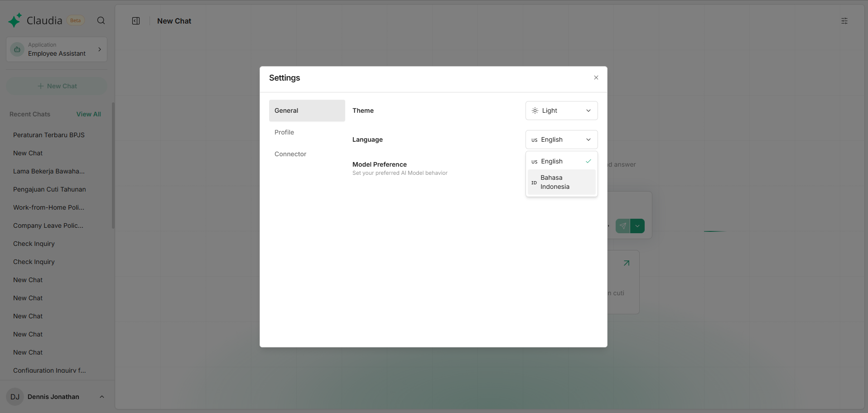Click View All recent chats link
The image size is (868, 413).
88,114
